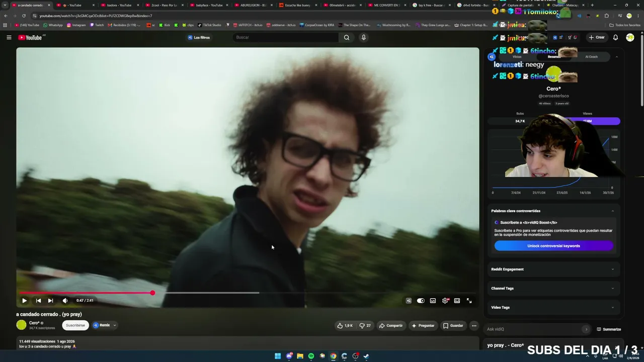Enter fullscreen mode
Screen dimensions: 644x362
coord(469,301)
